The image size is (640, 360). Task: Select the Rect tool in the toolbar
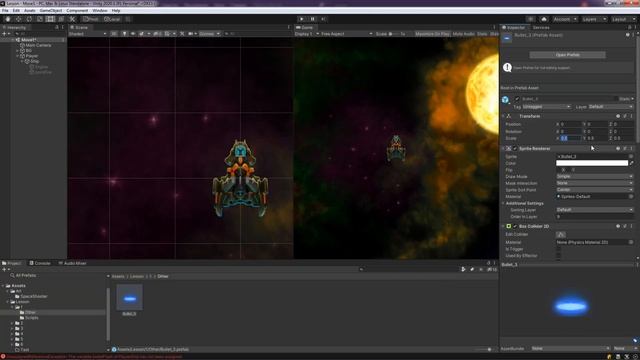[x=50, y=19]
